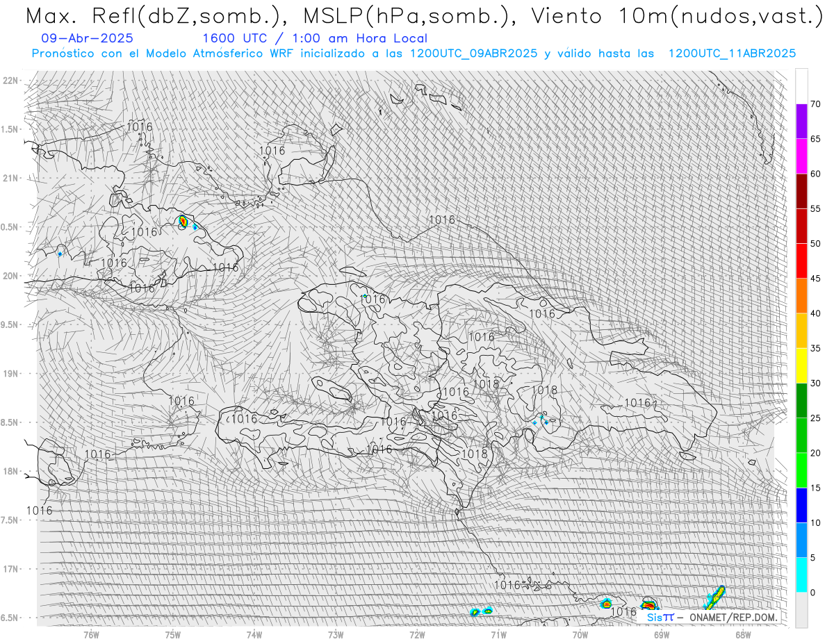Click the '70W' longitude label
This screenshot has height=644, width=834.
click(x=580, y=634)
